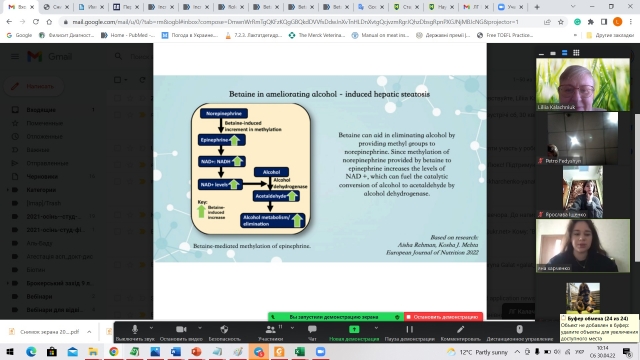The height and width of the screenshot is (360, 640).
Task: Select Lillia Kalachniuk's video thumbnail
Action: point(582,84)
